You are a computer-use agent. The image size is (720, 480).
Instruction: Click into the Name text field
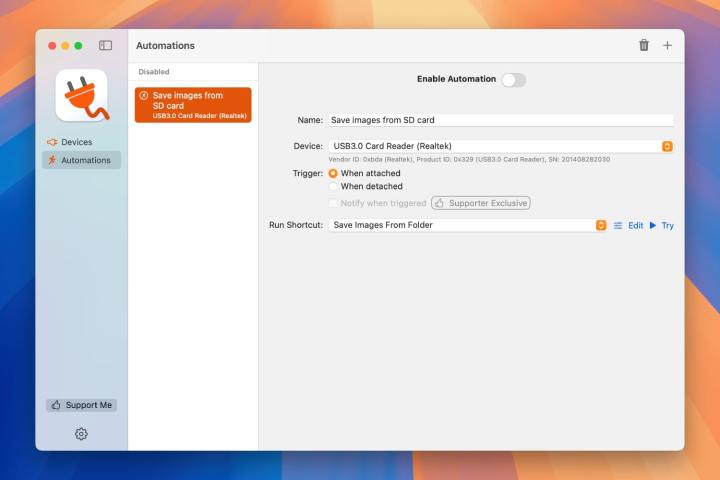pyautogui.click(x=500, y=120)
